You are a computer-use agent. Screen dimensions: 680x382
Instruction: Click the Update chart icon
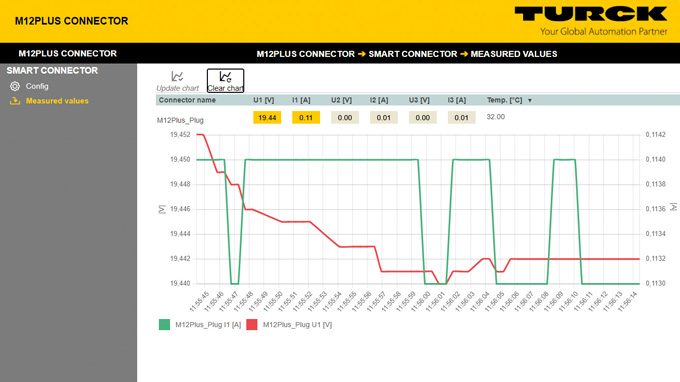(x=177, y=77)
